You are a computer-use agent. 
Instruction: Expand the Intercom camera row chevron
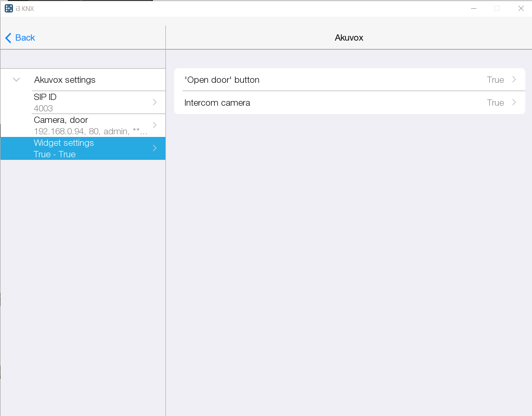(514, 103)
